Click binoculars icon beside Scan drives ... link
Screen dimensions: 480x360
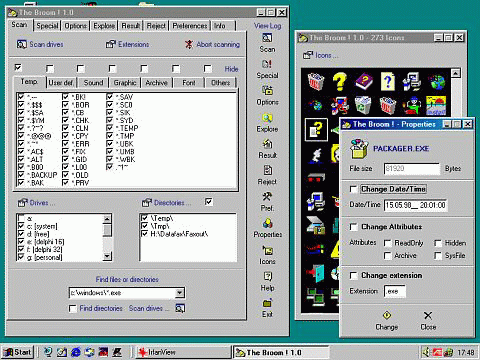point(180,308)
